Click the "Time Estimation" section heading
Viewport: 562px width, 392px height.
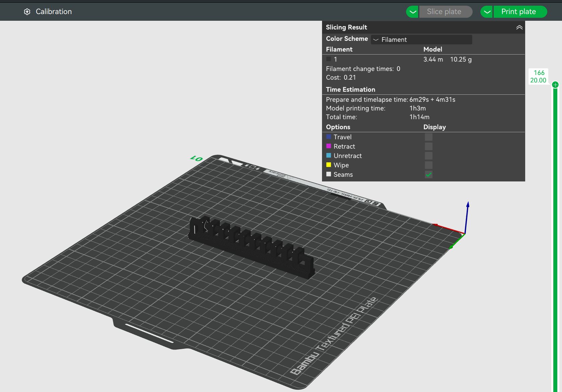pos(350,89)
